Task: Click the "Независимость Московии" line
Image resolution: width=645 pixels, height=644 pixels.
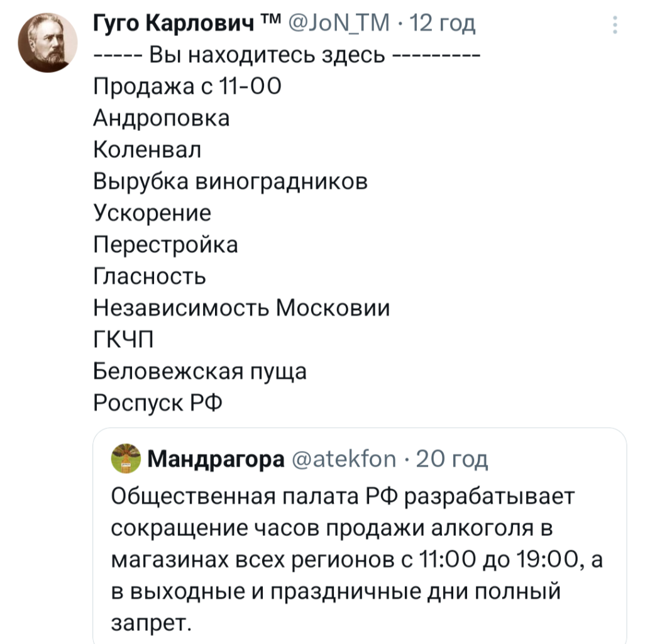Action: [241, 308]
